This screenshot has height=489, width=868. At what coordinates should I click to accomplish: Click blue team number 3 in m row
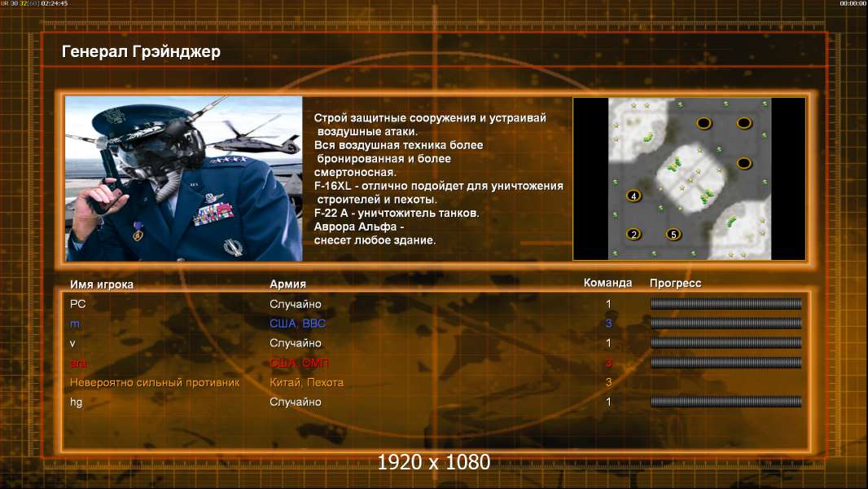[608, 324]
